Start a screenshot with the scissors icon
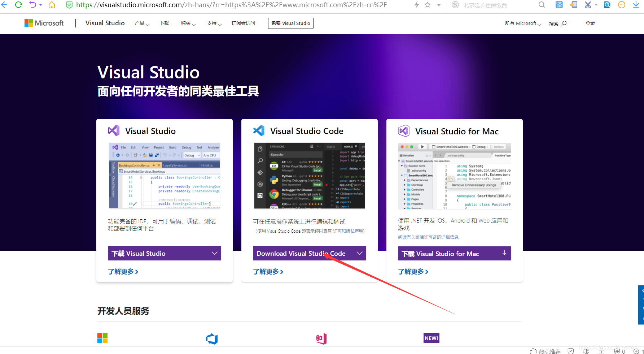Viewport: 644px width, 354px height. pos(588,5)
